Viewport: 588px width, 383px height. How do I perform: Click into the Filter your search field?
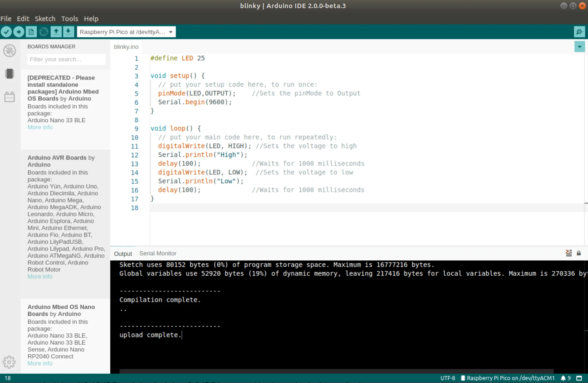click(66, 59)
